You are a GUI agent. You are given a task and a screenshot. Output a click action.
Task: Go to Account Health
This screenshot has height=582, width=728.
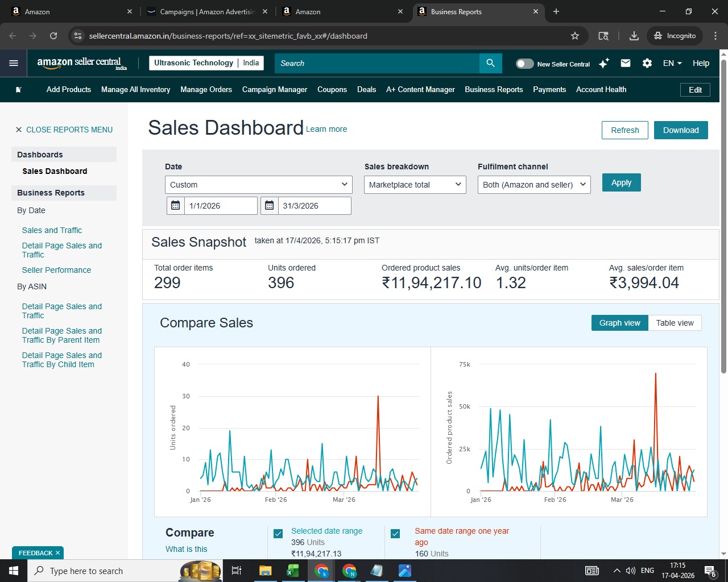[601, 90]
